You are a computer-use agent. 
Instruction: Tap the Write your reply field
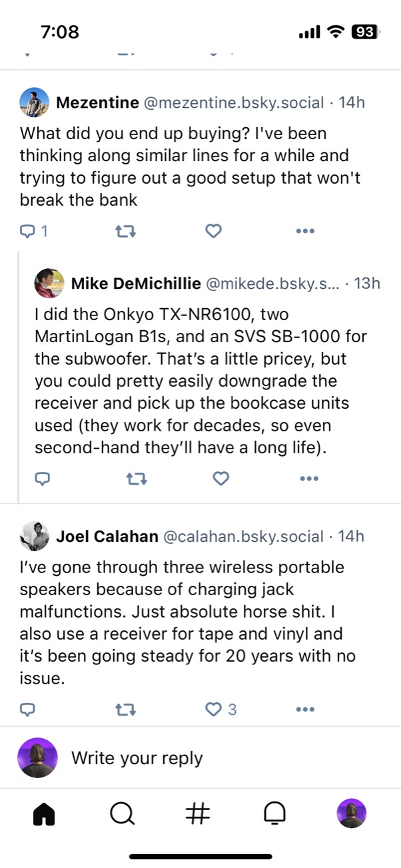pyautogui.click(x=200, y=758)
